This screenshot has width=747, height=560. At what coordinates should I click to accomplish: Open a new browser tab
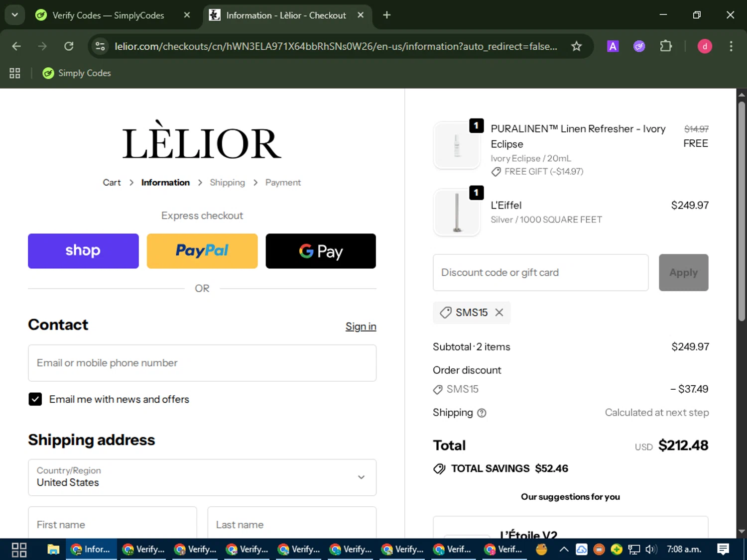click(386, 15)
